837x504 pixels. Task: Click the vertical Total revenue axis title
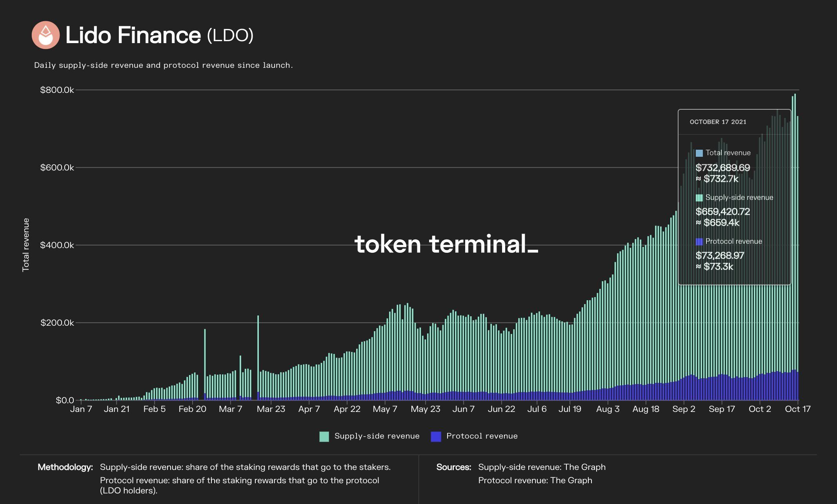point(26,245)
